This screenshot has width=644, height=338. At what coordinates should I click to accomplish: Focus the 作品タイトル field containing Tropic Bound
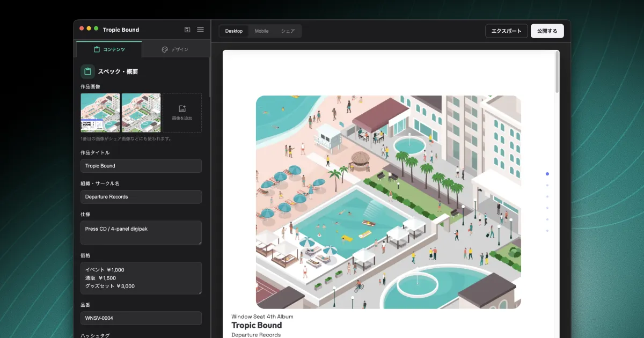141,166
